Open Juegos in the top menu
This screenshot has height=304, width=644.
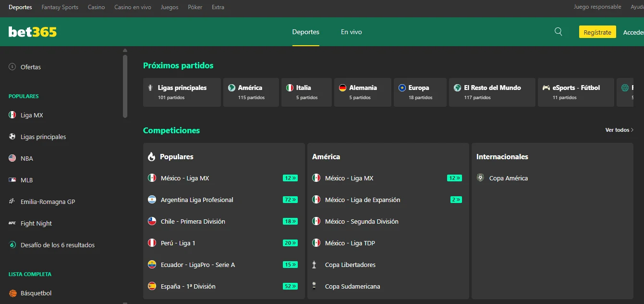(x=170, y=7)
